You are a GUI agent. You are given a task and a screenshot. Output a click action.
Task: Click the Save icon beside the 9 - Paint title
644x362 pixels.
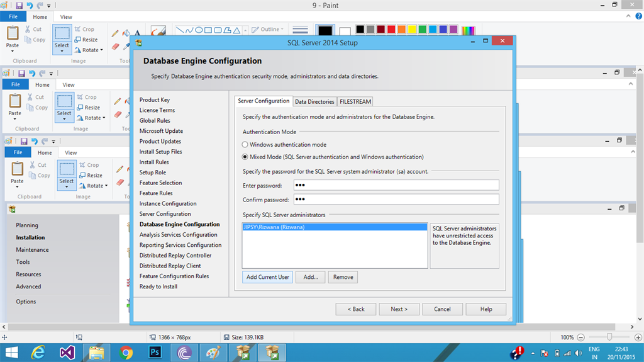(x=19, y=5)
